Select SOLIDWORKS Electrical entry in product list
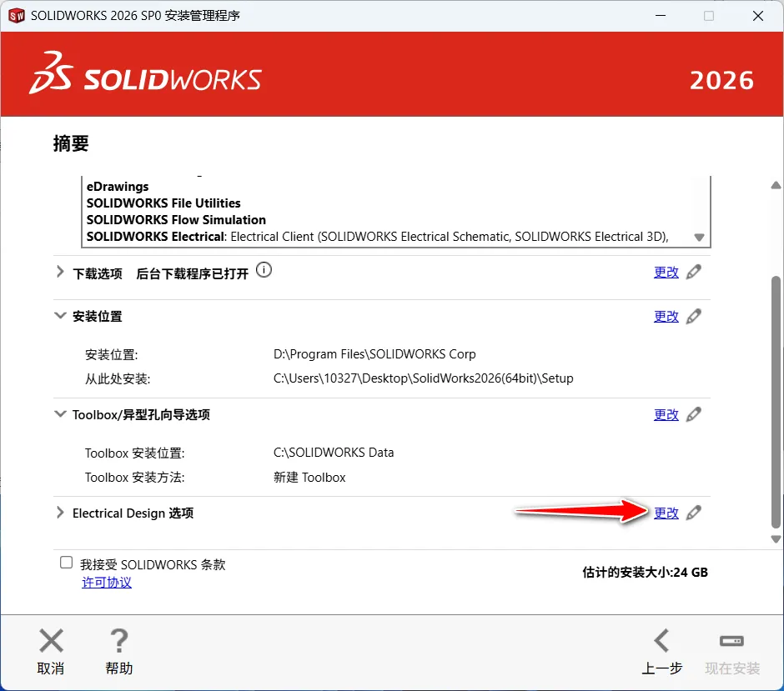Screen dimensions: 784x691 coord(378,237)
